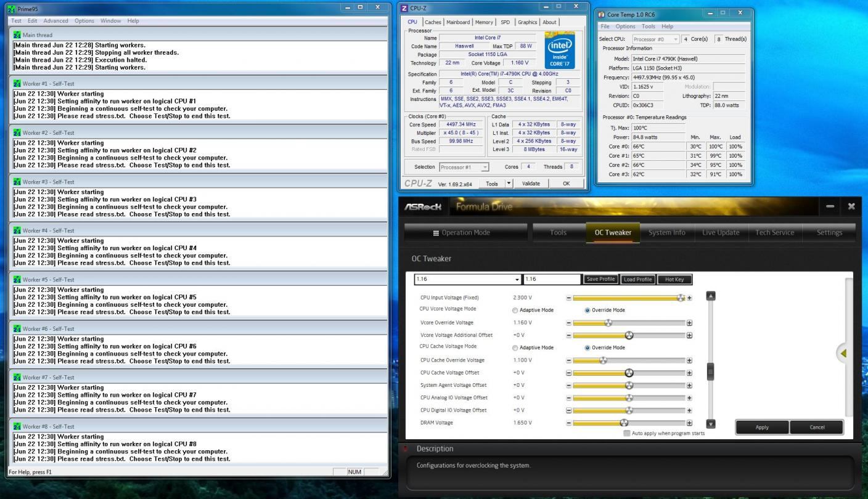Click the CPU Cache Override Voltage slider handle
Image resolution: width=868 pixels, height=499 pixels.
(x=604, y=360)
